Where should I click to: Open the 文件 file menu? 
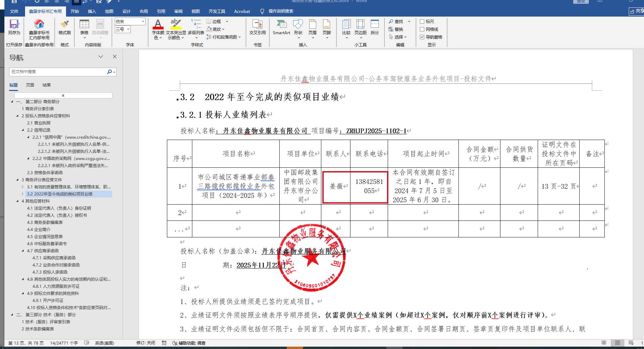(14, 11)
